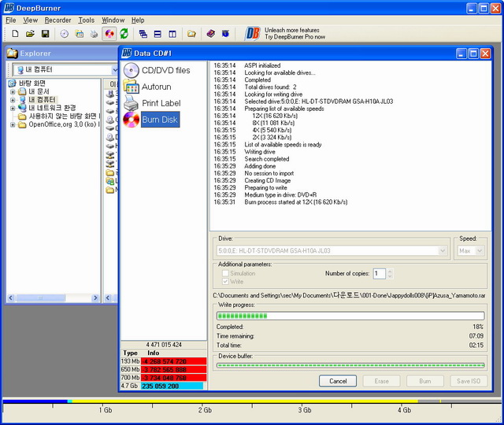
Task: Open CD/DVD files section in sidebar
Action: [157, 70]
